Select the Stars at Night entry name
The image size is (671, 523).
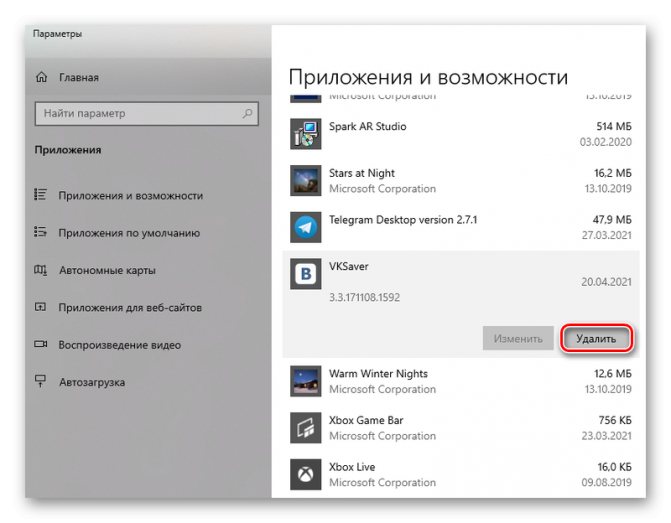coord(362,173)
